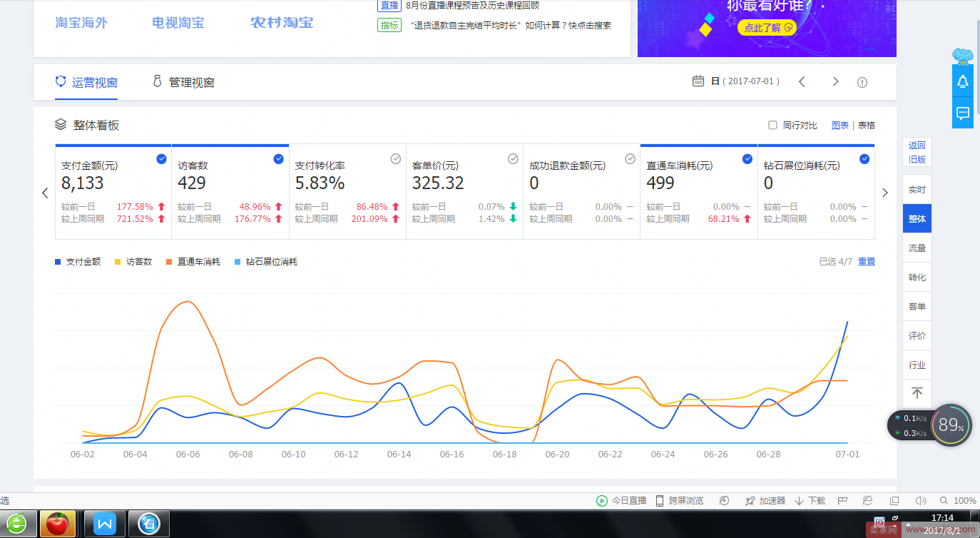Click 返回旧版 to return to old version
The height and width of the screenshot is (538, 980).
pyautogui.click(x=917, y=152)
